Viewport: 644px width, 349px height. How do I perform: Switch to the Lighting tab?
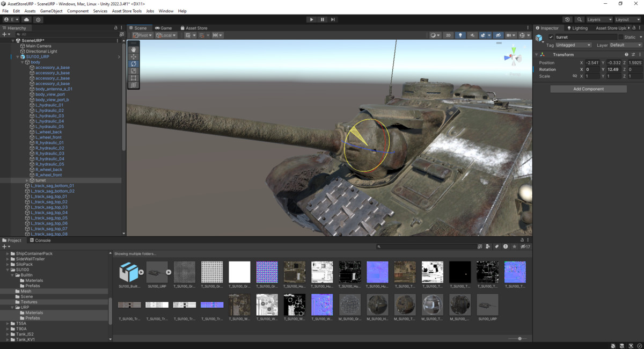point(577,28)
